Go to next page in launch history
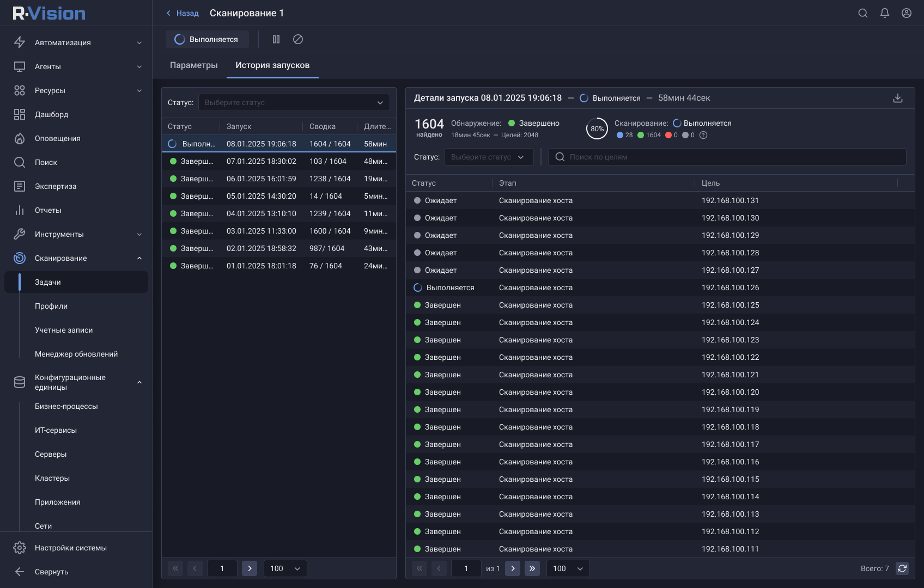The width and height of the screenshot is (924, 588). pos(250,568)
